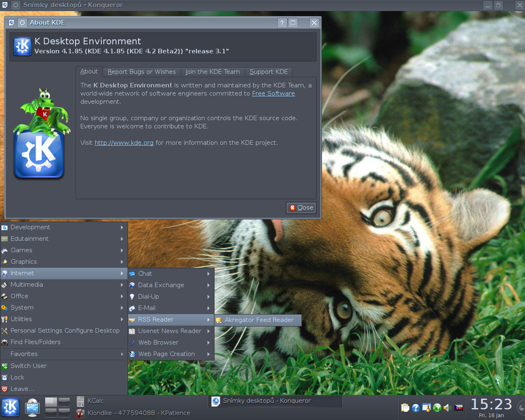This screenshot has height=420, width=525.
Task: Switch to Report Bugs or Wishes tab
Action: 142,72
